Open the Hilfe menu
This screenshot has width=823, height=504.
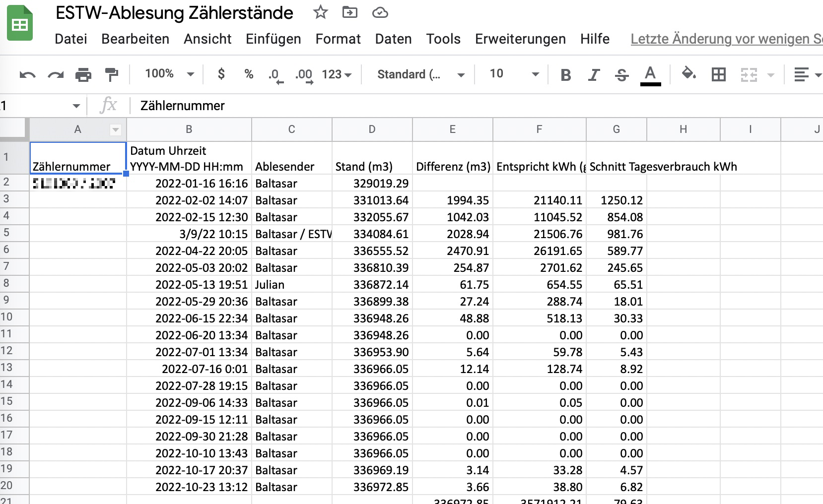(595, 39)
